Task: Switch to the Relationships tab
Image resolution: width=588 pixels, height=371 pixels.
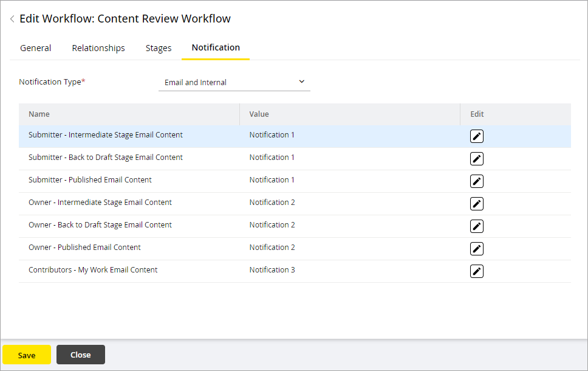Action: pos(98,48)
